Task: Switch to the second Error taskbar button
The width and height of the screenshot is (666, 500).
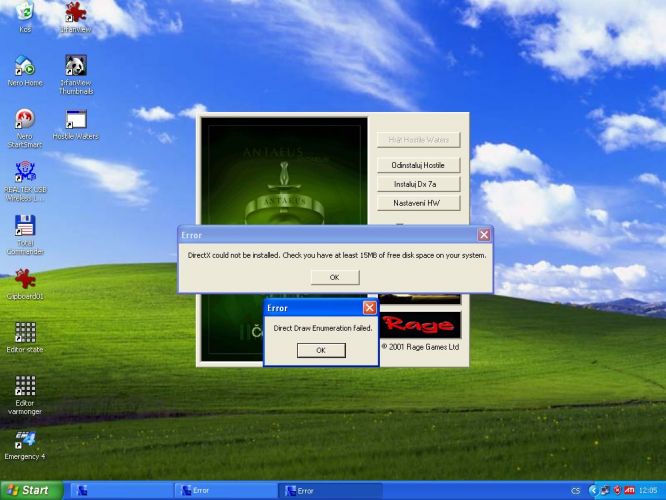Action: point(330,491)
